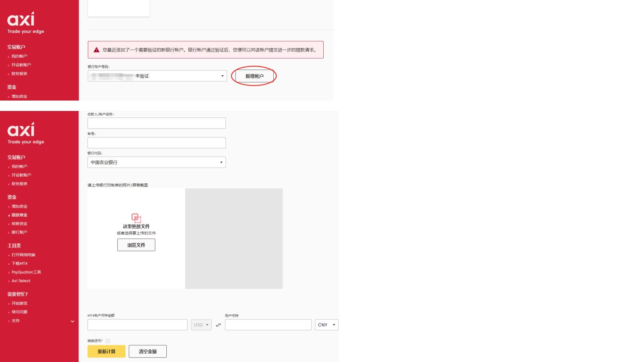Open 转移资金 in the sidebar
The height and width of the screenshot is (362, 644).
click(19, 224)
